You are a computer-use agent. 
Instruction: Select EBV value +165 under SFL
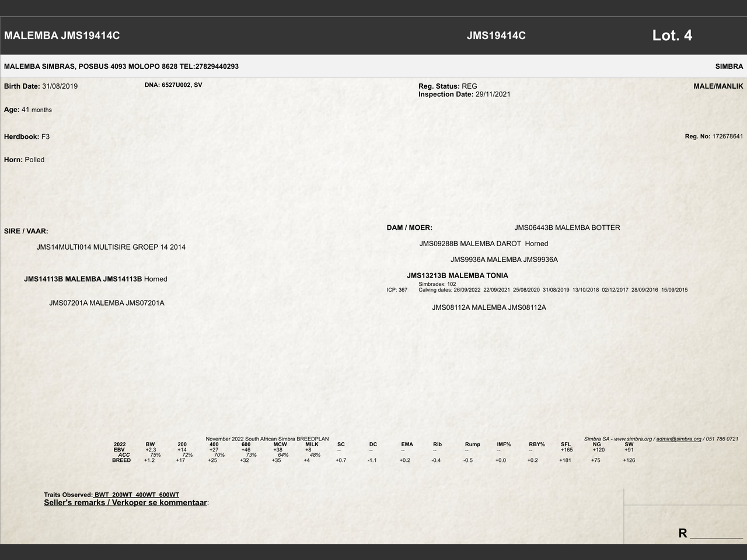point(567,450)
